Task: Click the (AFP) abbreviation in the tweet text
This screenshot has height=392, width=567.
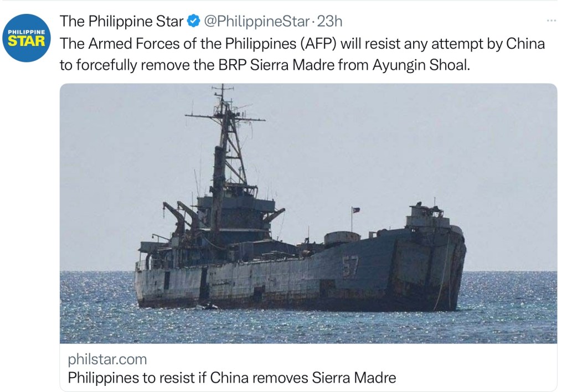Action: point(317,44)
